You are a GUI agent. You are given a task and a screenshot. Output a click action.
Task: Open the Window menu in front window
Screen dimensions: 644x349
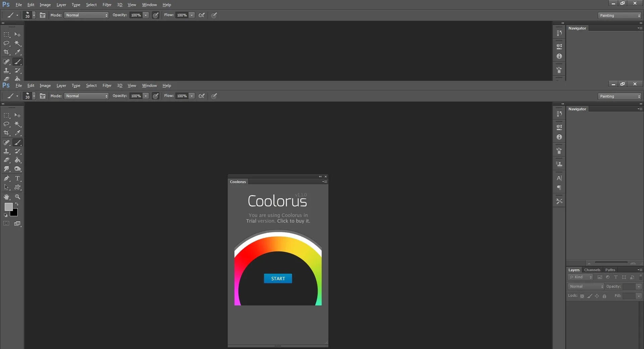149,85
